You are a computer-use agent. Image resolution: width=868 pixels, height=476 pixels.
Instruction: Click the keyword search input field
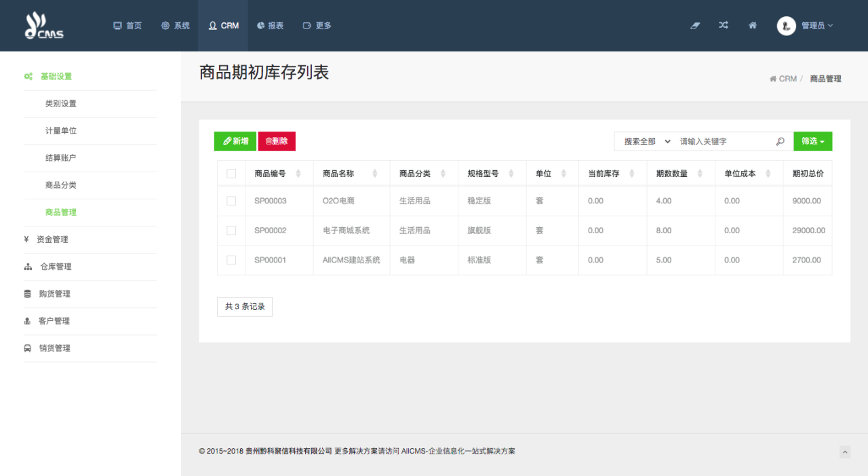(x=724, y=142)
